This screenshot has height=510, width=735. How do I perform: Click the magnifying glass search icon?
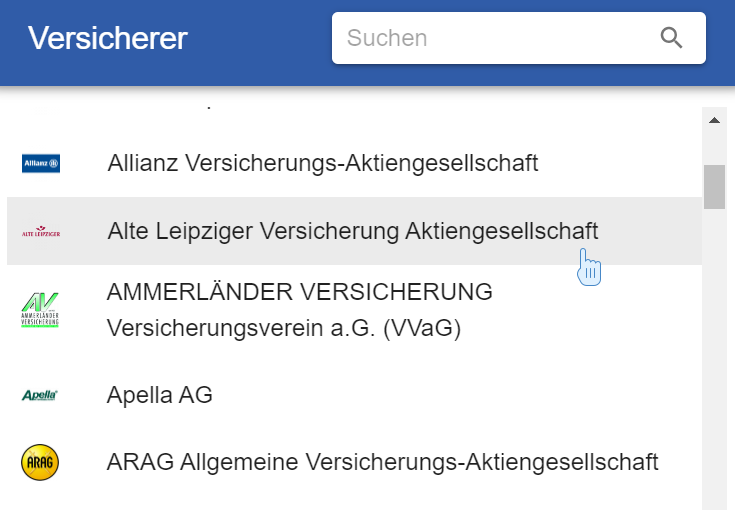671,38
